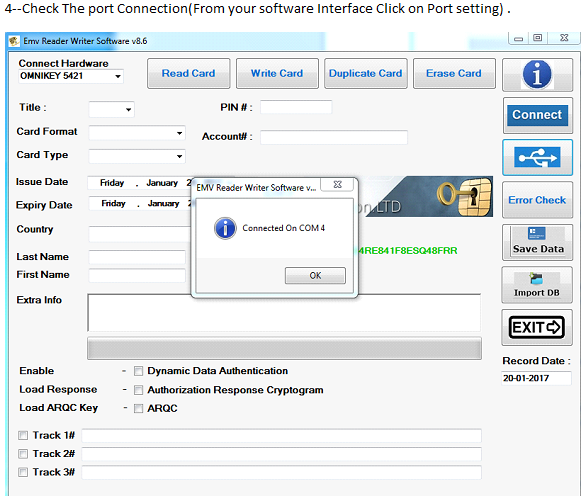Click the app icon in title bar

click(14, 41)
